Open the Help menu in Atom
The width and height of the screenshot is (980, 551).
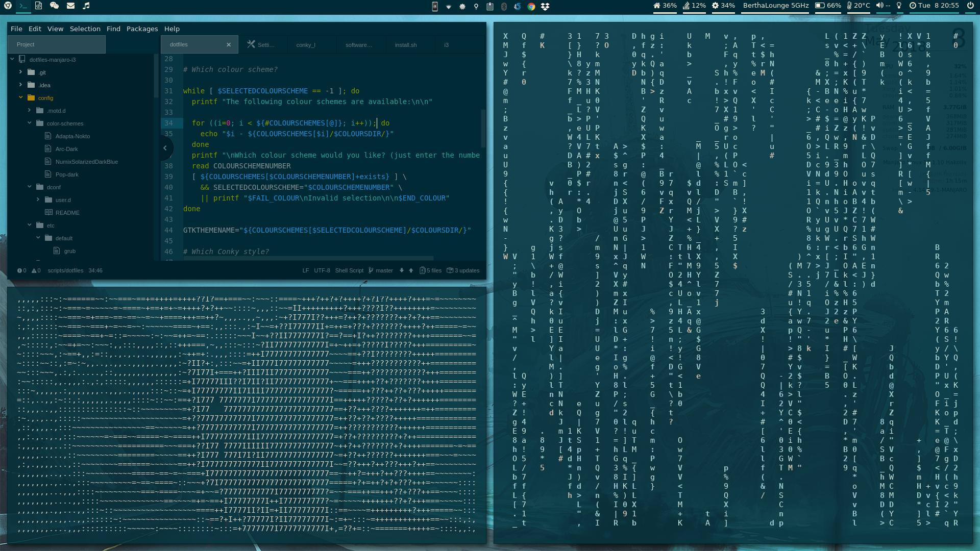(172, 29)
